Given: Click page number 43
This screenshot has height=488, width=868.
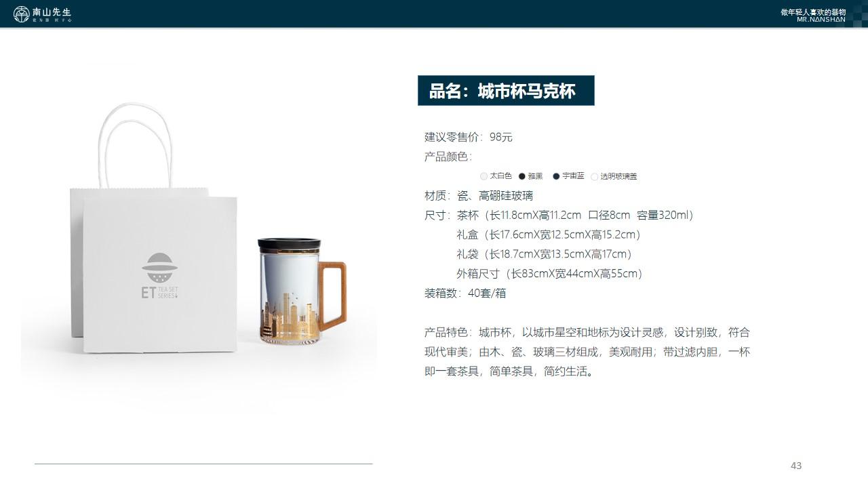Looking at the screenshot, I should [796, 466].
